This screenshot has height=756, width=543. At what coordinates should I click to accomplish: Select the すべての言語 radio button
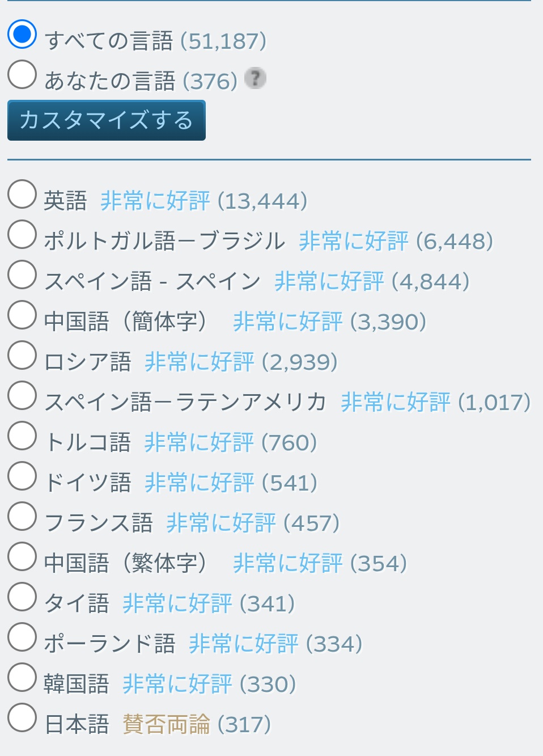pos(22,34)
